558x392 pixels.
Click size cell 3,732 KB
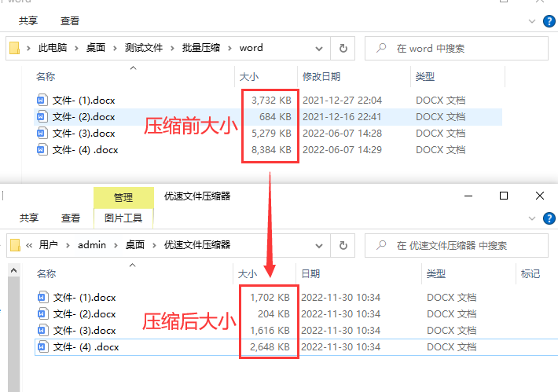(271, 101)
